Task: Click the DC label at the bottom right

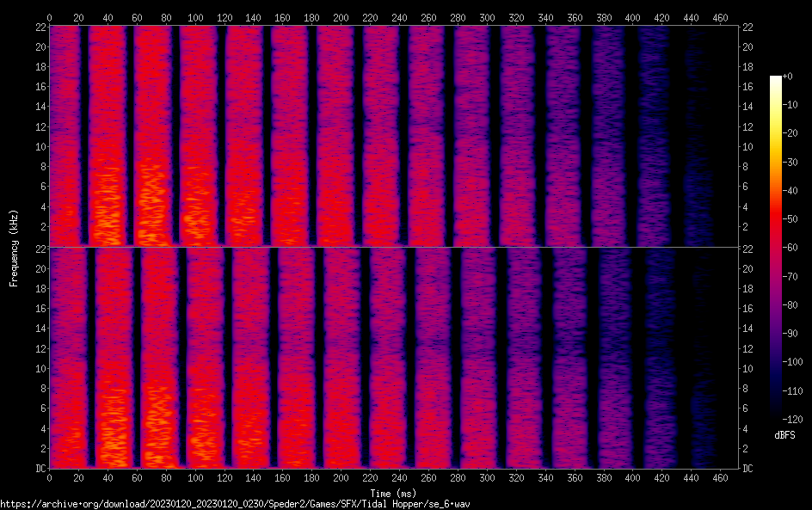Action: tap(748, 469)
